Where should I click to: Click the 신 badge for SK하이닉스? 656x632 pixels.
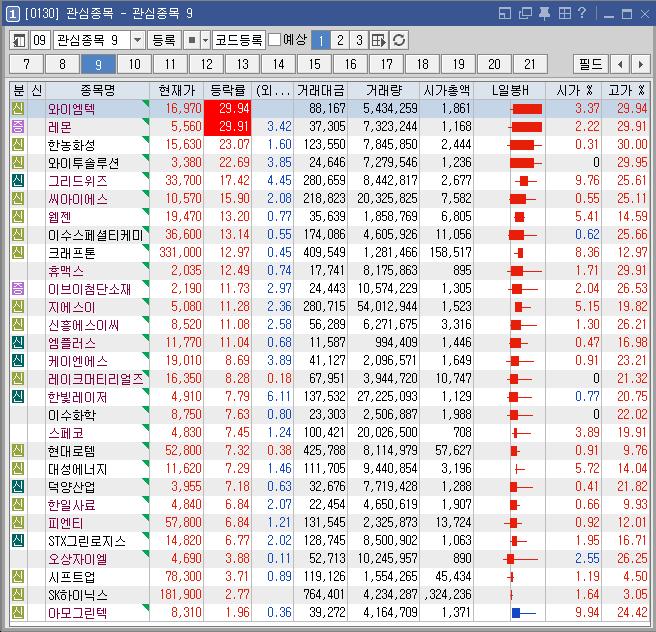[18, 594]
